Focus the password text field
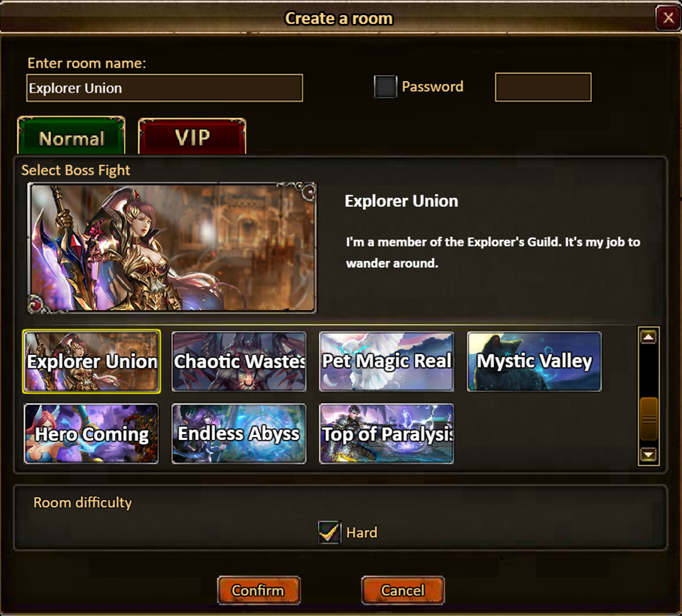Image resolution: width=682 pixels, height=616 pixels. [x=543, y=87]
